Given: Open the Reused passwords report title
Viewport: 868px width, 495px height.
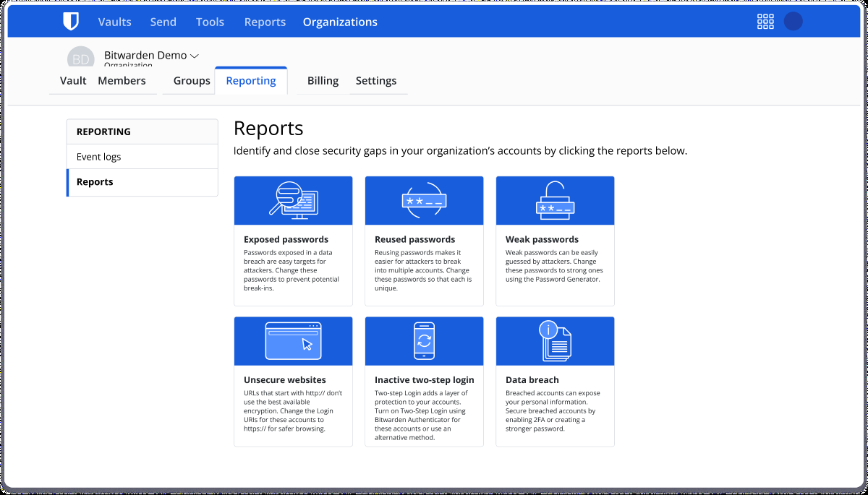Looking at the screenshot, I should pos(415,239).
